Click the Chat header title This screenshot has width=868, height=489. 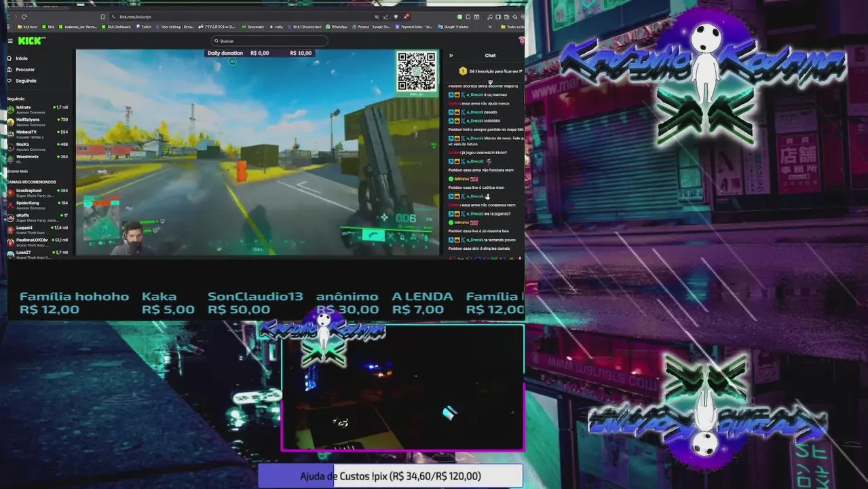click(490, 56)
